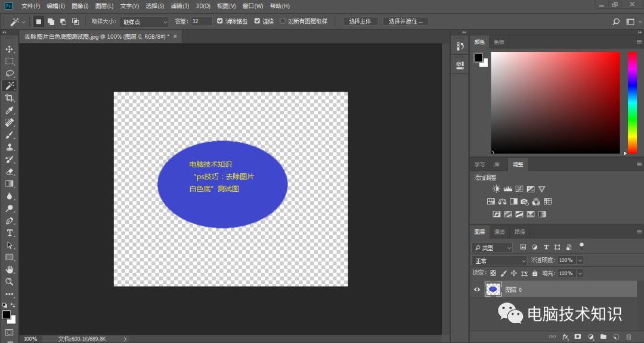
Task: Select the Horizontal Type tool
Action: coord(10,233)
